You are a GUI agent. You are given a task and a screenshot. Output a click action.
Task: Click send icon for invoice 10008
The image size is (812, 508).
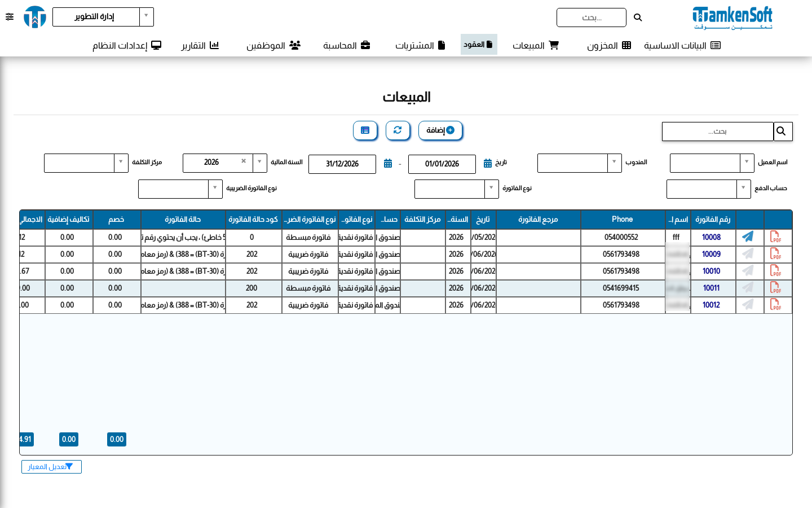pos(748,237)
